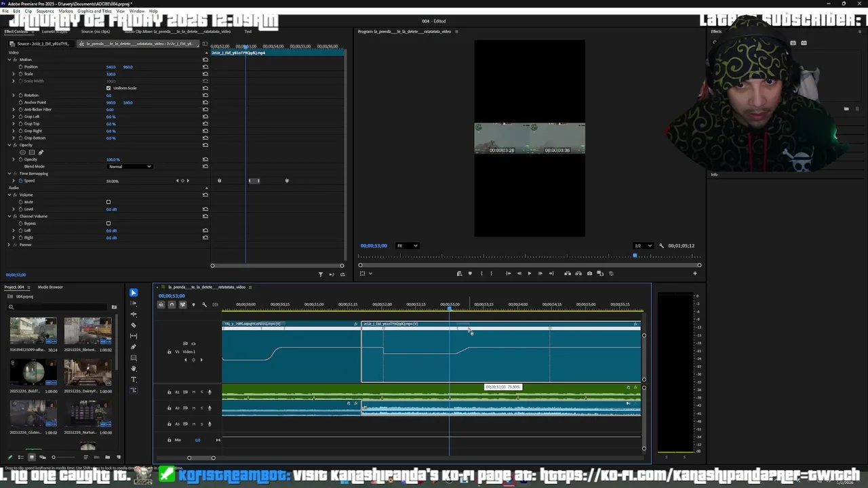Step back one frame in Program Monitor
The height and width of the screenshot is (488, 868).
[x=519, y=273]
